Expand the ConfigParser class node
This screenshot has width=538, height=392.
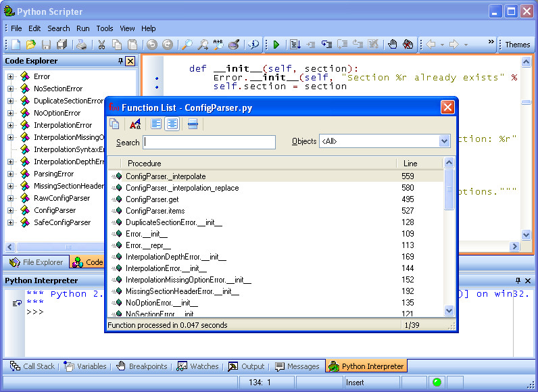point(10,211)
